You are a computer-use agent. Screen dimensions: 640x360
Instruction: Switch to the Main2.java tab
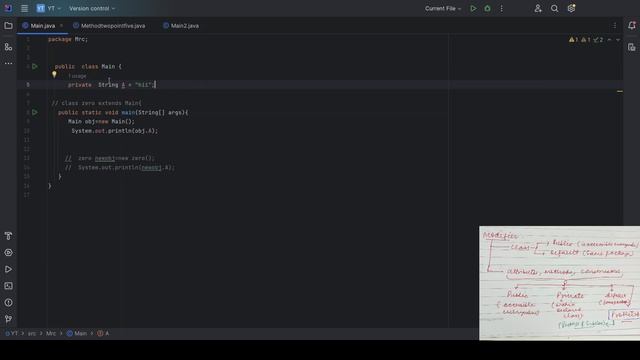[x=181, y=26]
